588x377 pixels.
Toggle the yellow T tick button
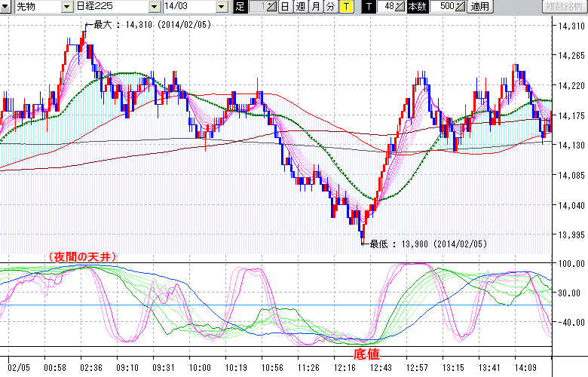click(x=345, y=7)
